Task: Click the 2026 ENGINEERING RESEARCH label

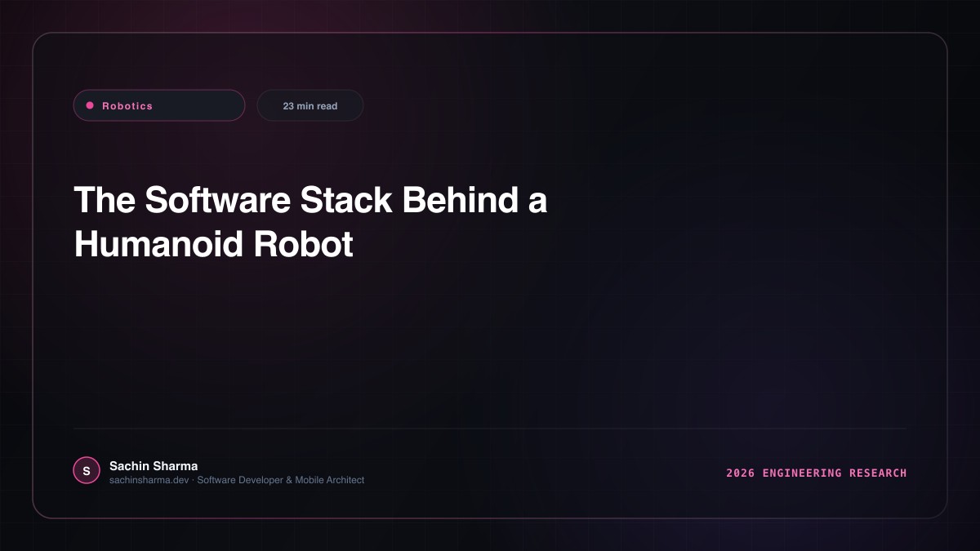Action: click(817, 473)
